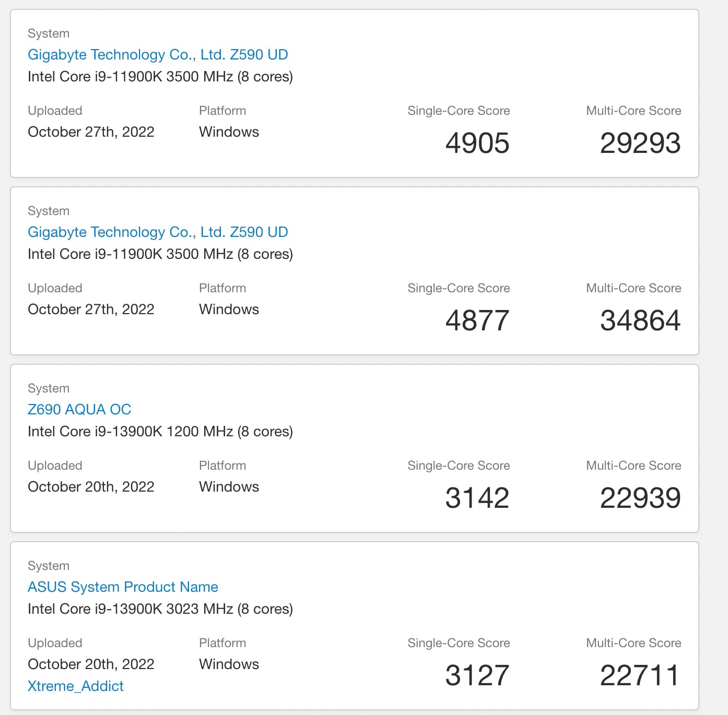Screen dimensions: 728x715
Task: Click i9-11900K processor text above score 4905
Action: coord(160,77)
